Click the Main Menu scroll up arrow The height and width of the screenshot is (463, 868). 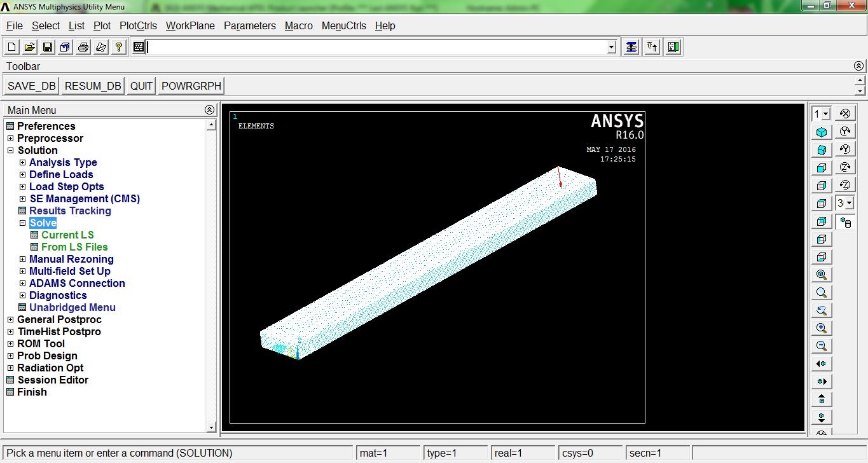[212, 125]
